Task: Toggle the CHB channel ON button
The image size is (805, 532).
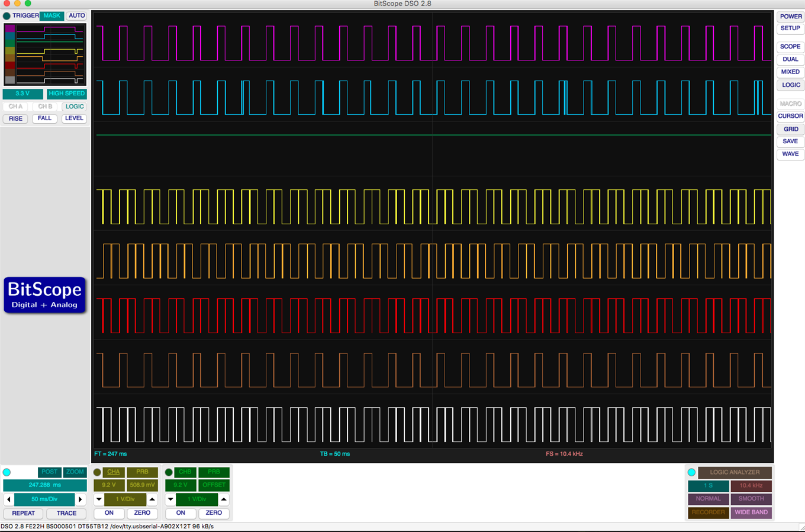Action: (181, 513)
